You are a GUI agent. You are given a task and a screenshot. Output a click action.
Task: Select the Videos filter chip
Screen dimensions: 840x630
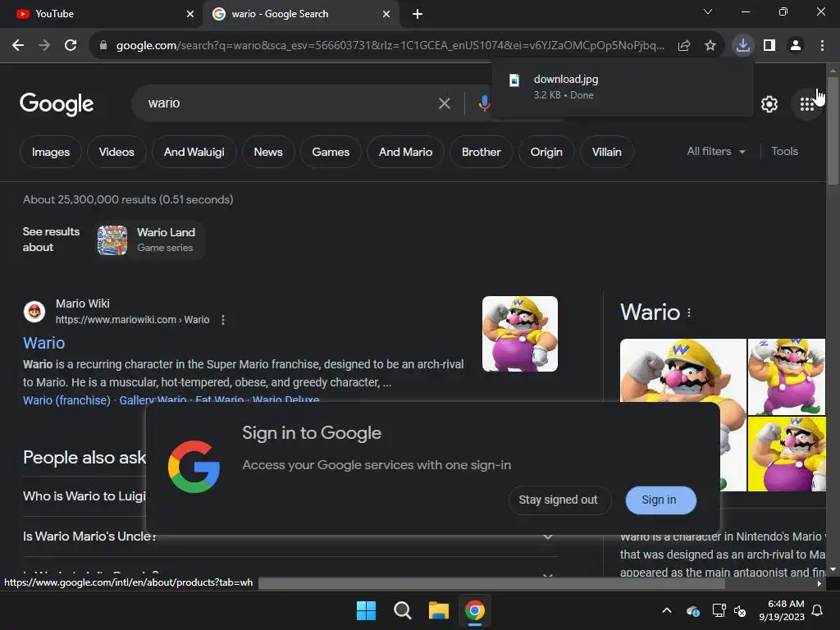[116, 152]
